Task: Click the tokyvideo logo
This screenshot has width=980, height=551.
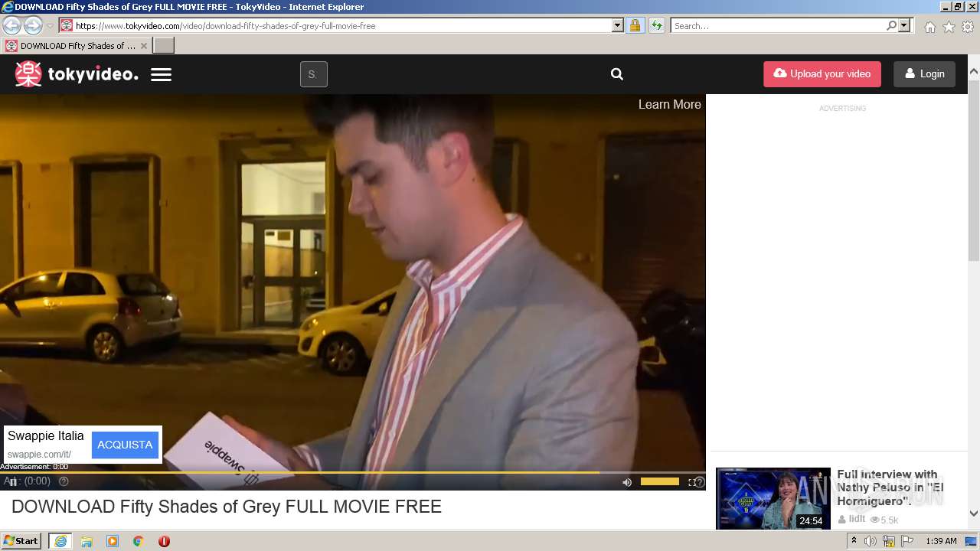Action: click(77, 74)
